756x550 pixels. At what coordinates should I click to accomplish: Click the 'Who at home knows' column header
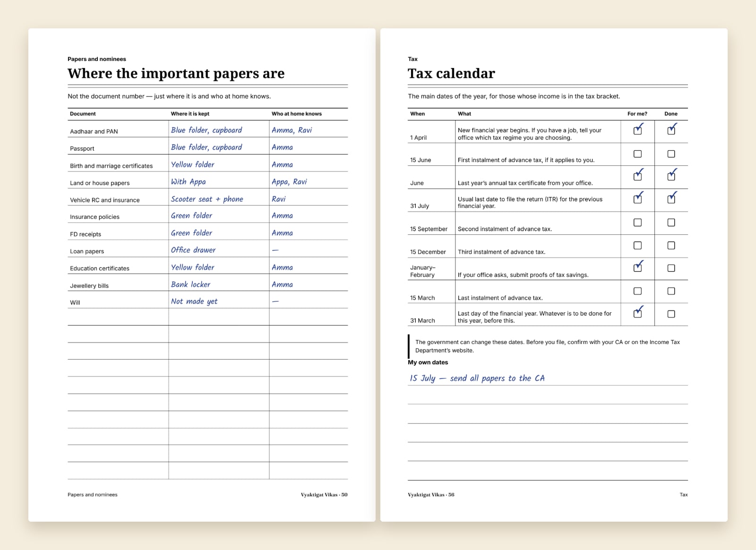297,114
